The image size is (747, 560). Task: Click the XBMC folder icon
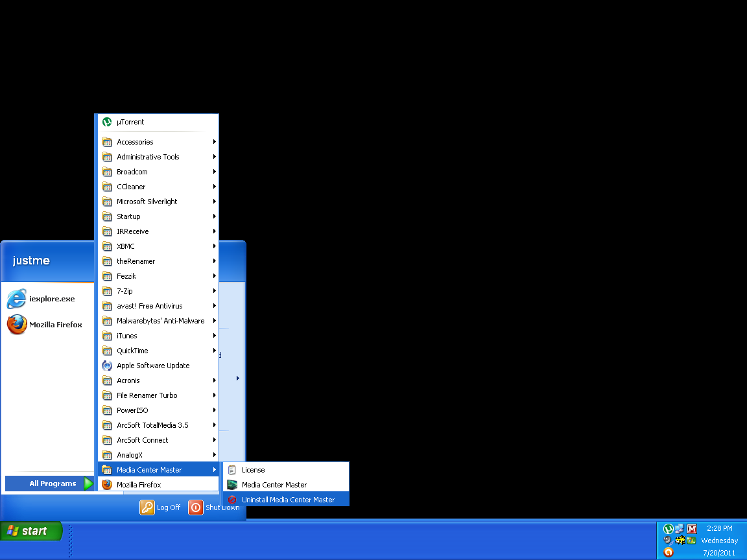[107, 246]
